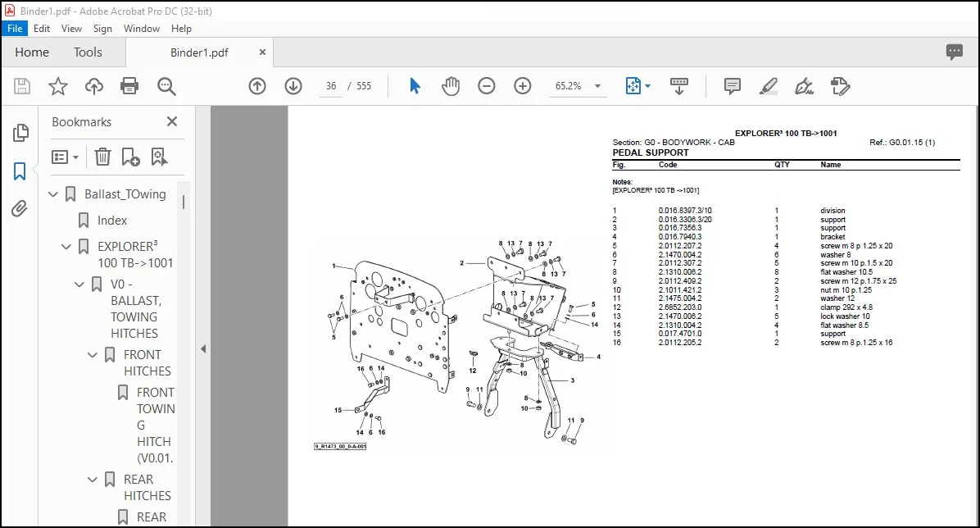Collapse V0 - BALLAST, TOWING HITCHES node
Image resolution: width=980 pixels, height=528 pixels.
(x=79, y=284)
